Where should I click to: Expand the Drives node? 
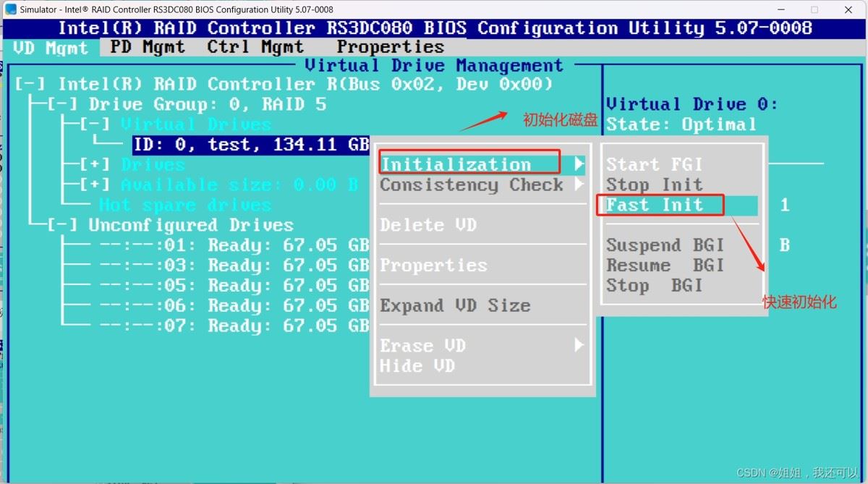click(x=95, y=164)
